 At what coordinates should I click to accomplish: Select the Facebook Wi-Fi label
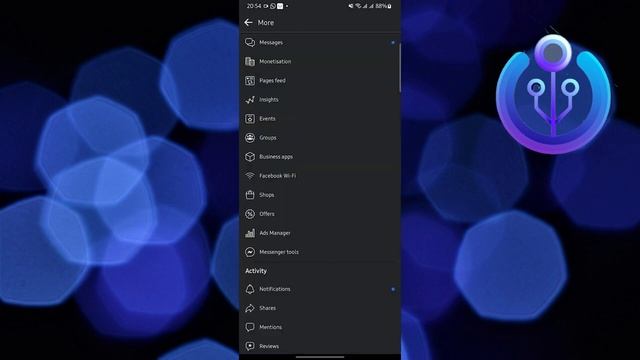click(278, 176)
